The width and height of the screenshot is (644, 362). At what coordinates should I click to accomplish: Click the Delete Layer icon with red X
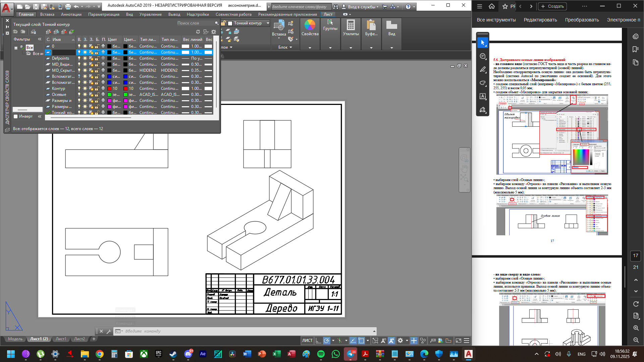pyautogui.click(x=64, y=32)
